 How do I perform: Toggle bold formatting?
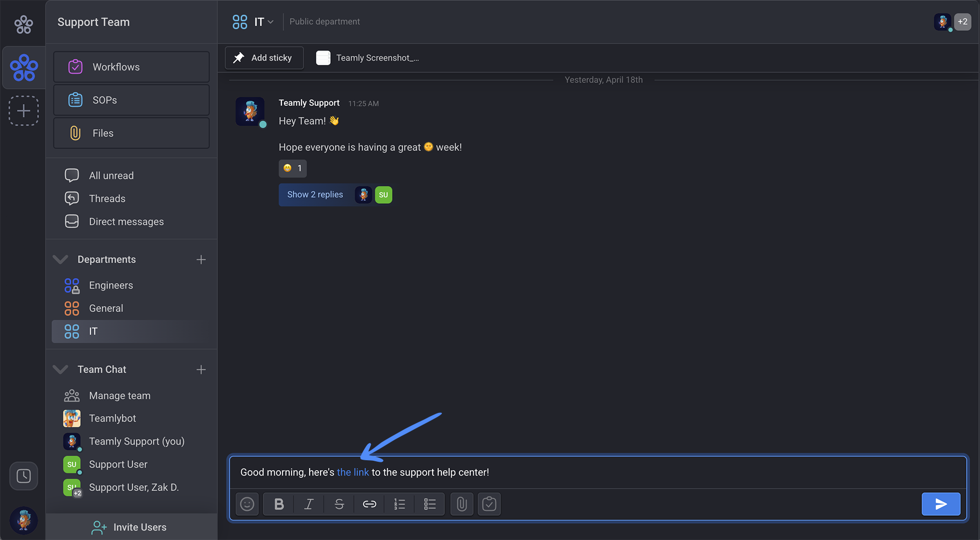(x=279, y=504)
